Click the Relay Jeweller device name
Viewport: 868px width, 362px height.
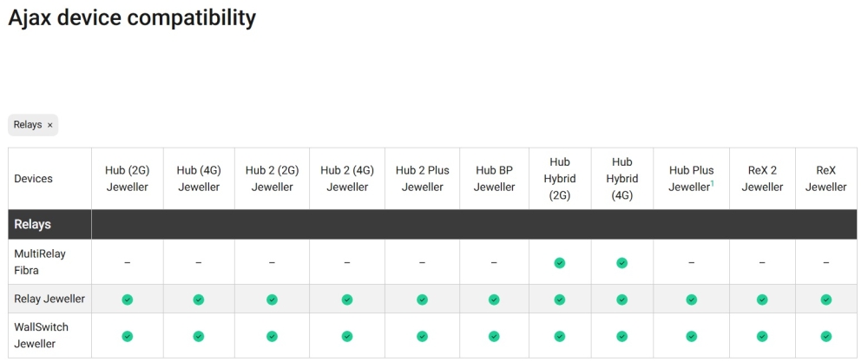point(49,299)
